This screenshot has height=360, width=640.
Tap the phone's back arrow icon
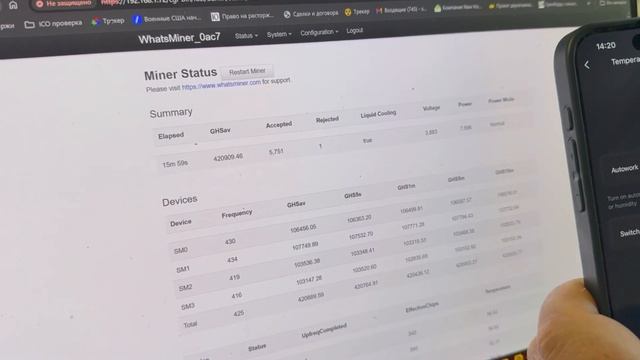click(587, 64)
